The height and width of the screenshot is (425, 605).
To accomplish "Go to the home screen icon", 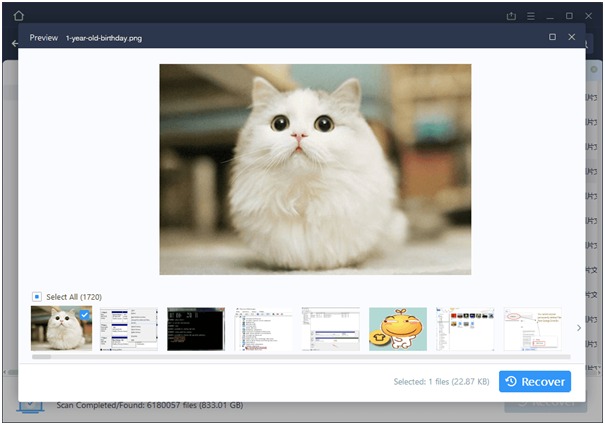I will [x=19, y=16].
